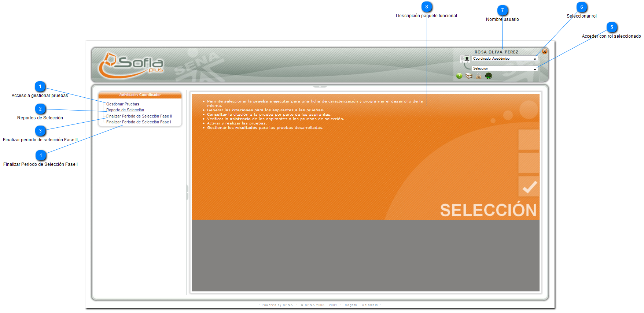The image size is (644, 313).
Task: Open the stacked paper trays icon
Action: click(x=469, y=76)
